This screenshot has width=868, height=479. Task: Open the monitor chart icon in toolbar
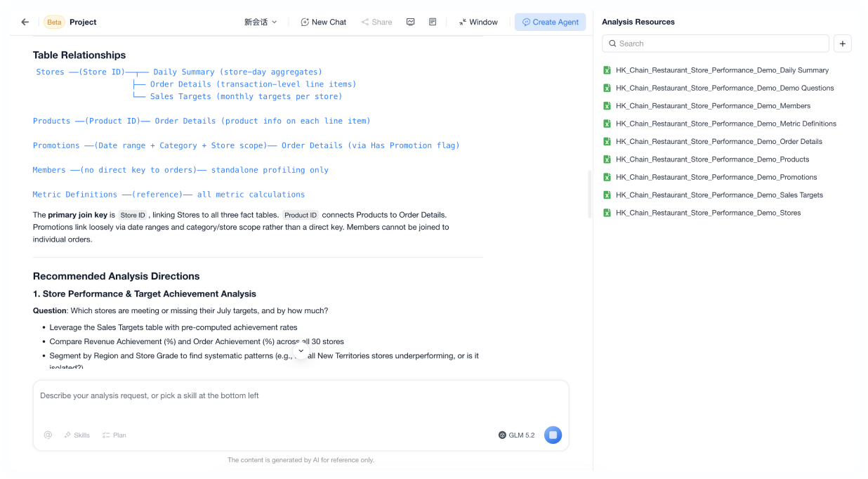point(410,22)
